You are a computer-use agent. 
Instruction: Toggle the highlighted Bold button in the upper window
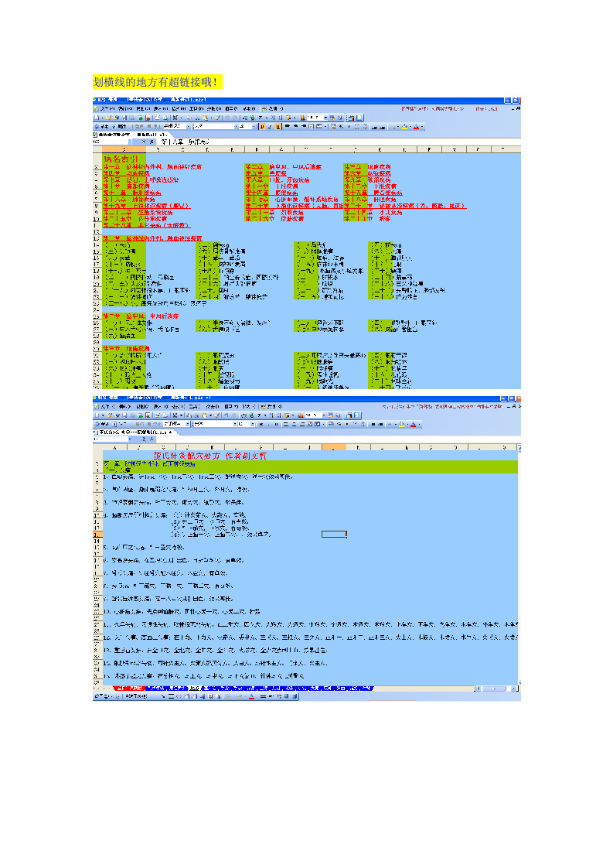(261, 126)
